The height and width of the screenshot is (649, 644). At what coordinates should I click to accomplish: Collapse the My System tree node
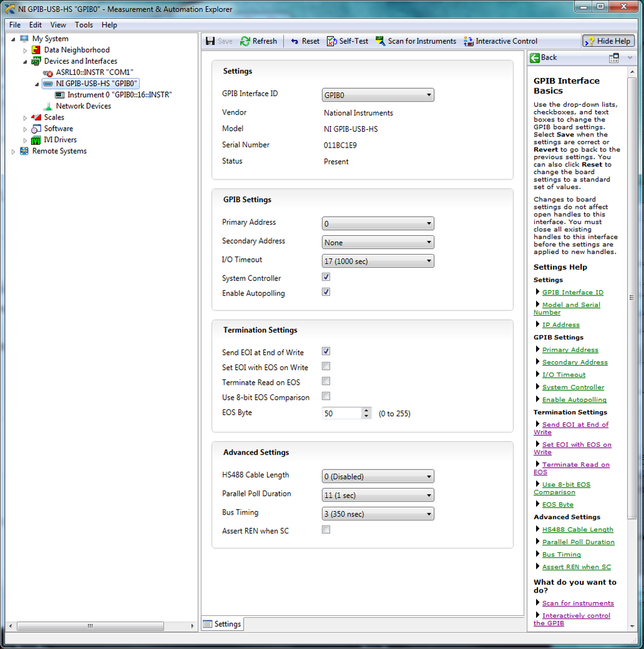pos(13,39)
